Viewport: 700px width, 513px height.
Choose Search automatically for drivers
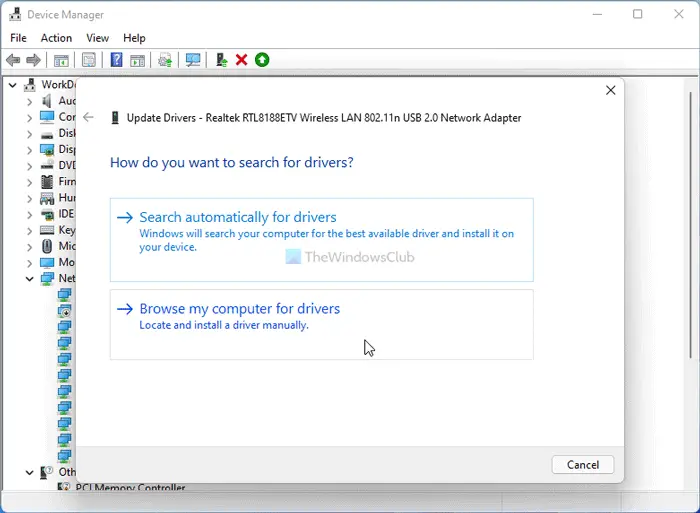click(238, 217)
